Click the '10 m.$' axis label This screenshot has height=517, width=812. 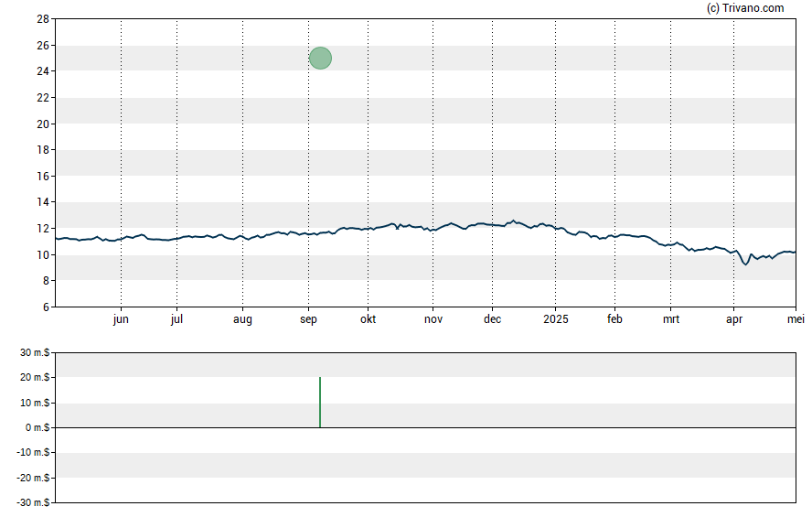coord(35,403)
